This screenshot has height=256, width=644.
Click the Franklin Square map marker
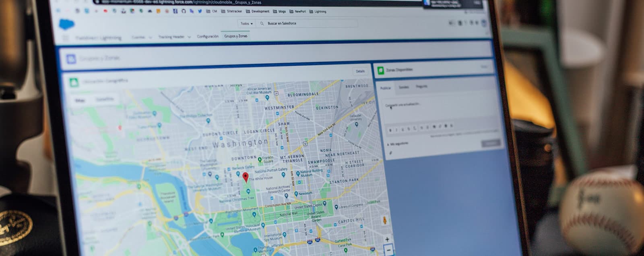[260, 160]
